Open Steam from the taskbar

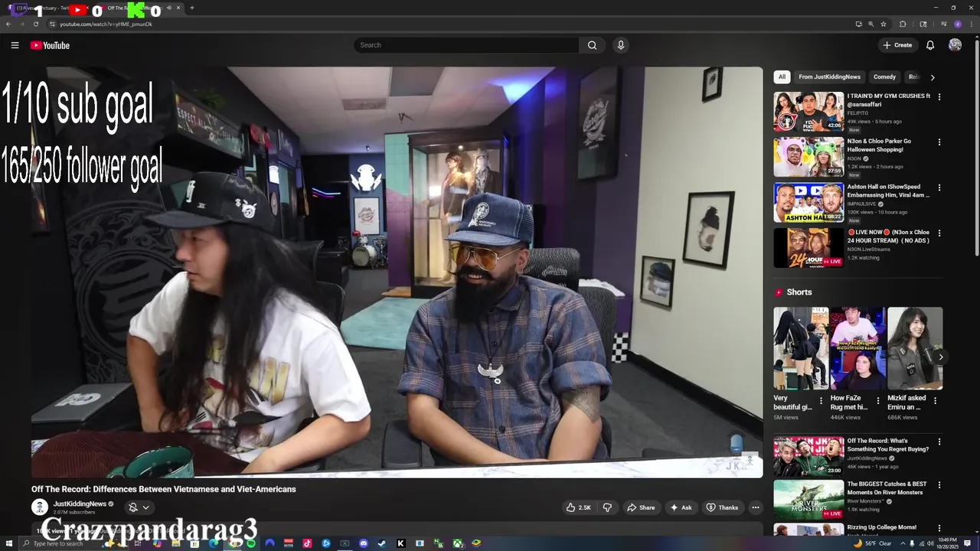pyautogui.click(x=382, y=543)
